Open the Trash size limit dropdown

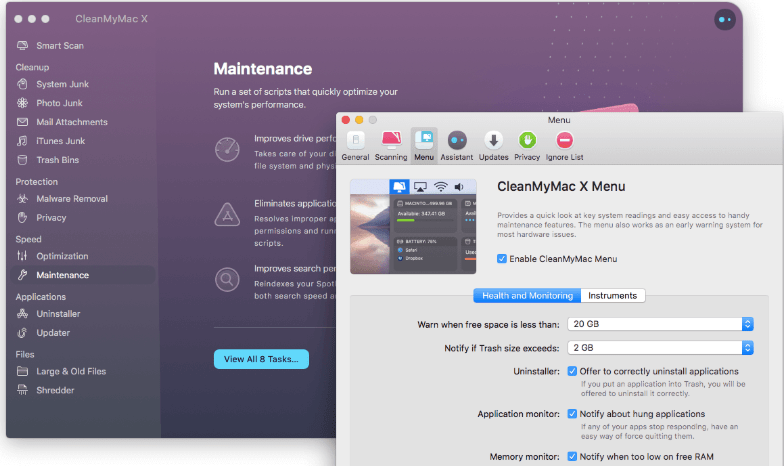[x=660, y=348]
